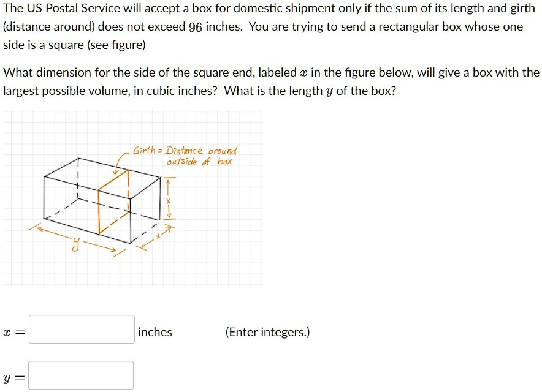Click the '(Enter integers.)' instruction text
The width and height of the screenshot is (542, 392).
[268, 332]
